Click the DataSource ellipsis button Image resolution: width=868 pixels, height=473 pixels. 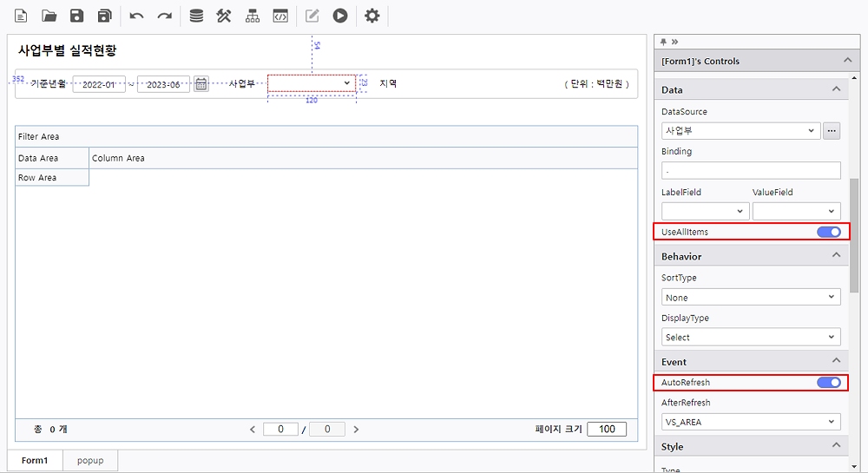pyautogui.click(x=832, y=131)
